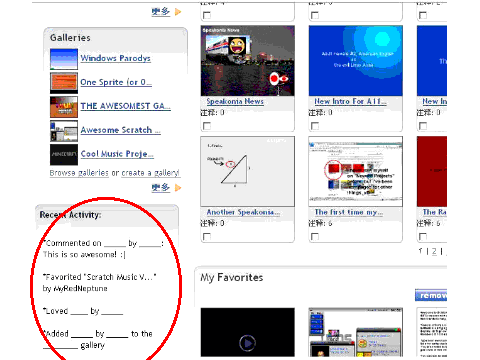Click the Awesome Scratch gallery thumbnail
The width and height of the screenshot is (480, 360).
[64, 131]
